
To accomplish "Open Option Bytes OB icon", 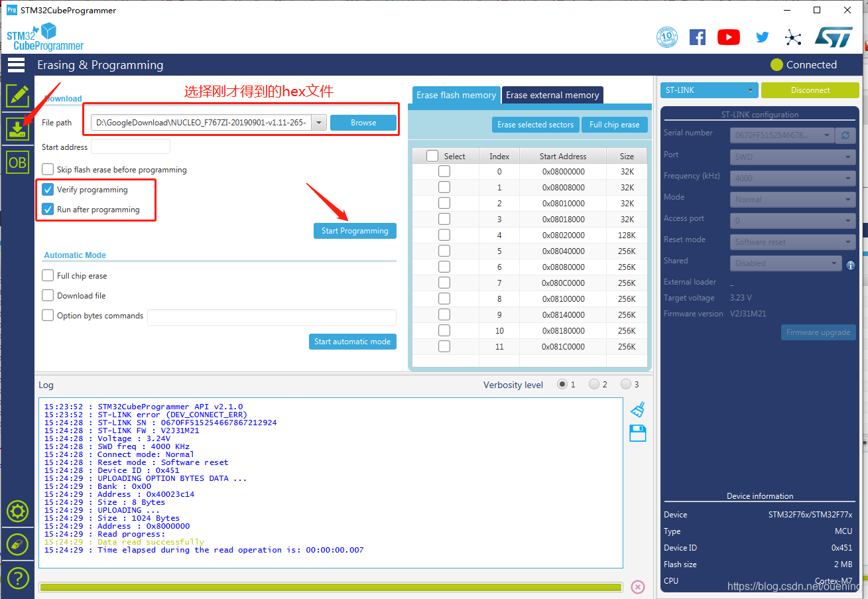I will (x=17, y=162).
